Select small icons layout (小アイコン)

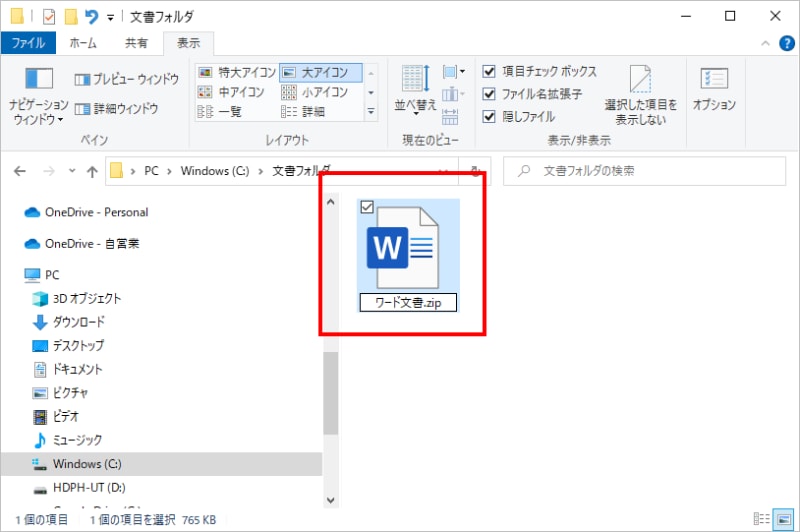(314, 92)
